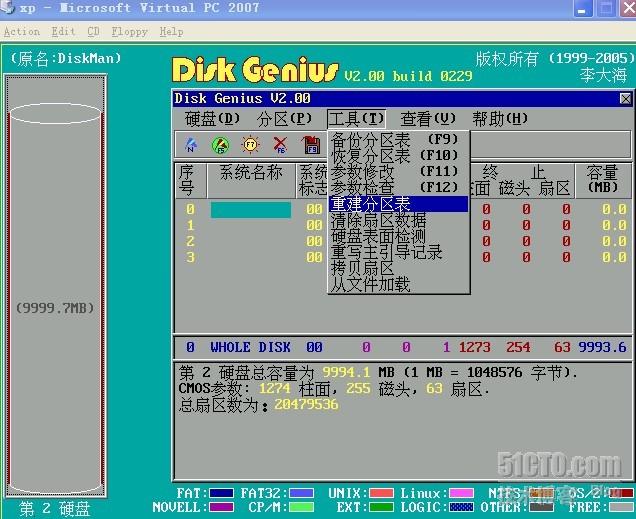Open the 硬盘(D) menu
The height and width of the screenshot is (519, 636).
213,119
